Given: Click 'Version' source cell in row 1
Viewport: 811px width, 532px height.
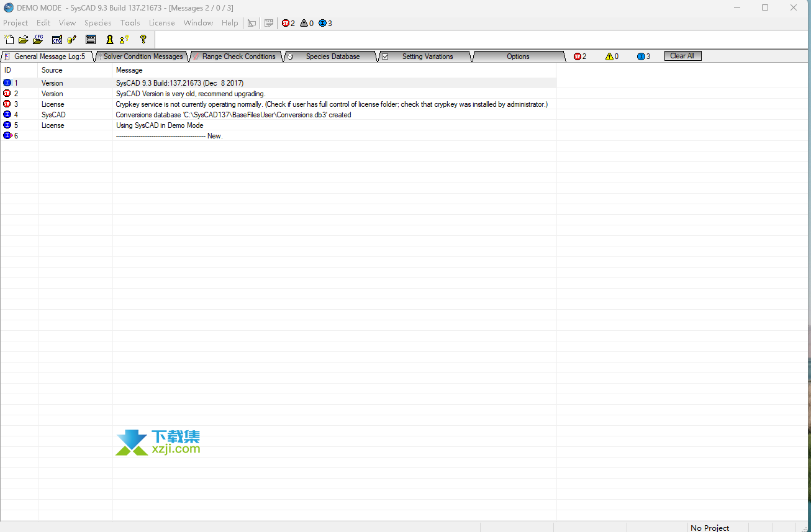Looking at the screenshot, I should pyautogui.click(x=52, y=83).
